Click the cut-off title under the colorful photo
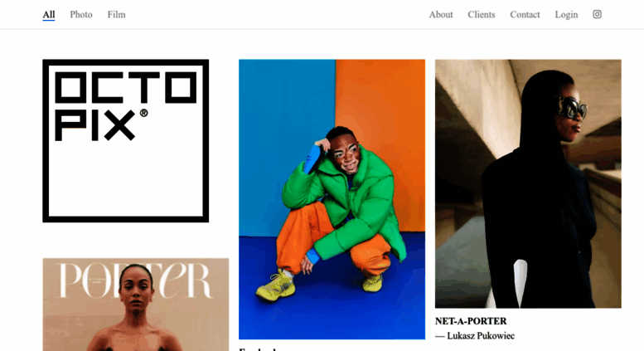The image size is (644, 351). pyautogui.click(x=258, y=349)
